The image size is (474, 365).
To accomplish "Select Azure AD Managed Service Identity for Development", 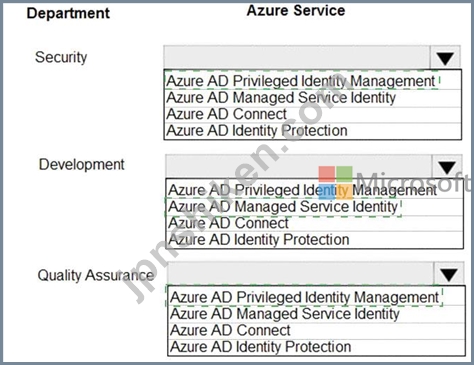I will (315, 207).
